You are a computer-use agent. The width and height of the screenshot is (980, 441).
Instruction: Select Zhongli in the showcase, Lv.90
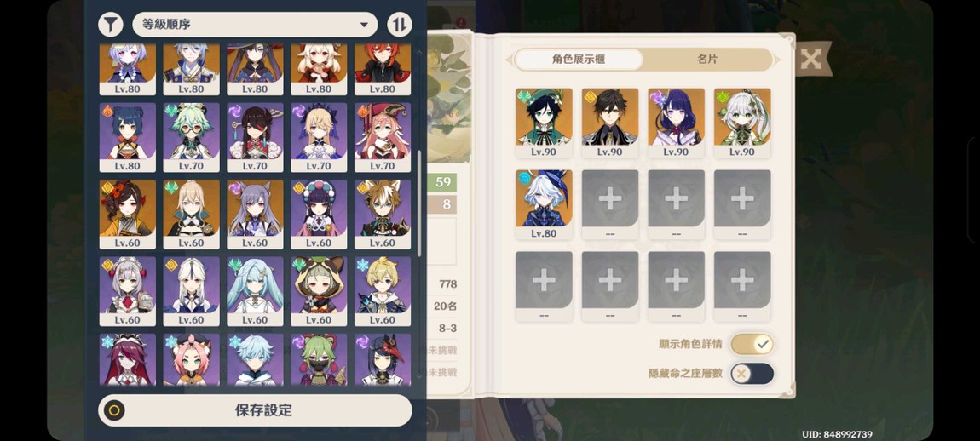pyautogui.click(x=610, y=123)
